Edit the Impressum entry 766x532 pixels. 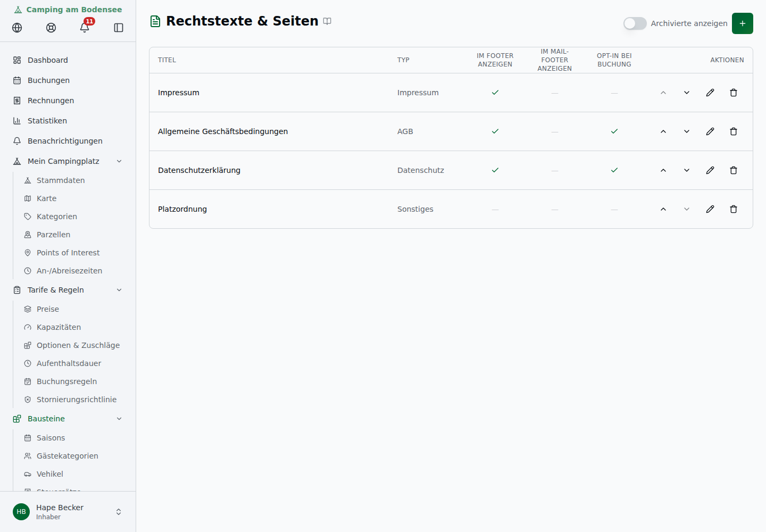pyautogui.click(x=710, y=93)
